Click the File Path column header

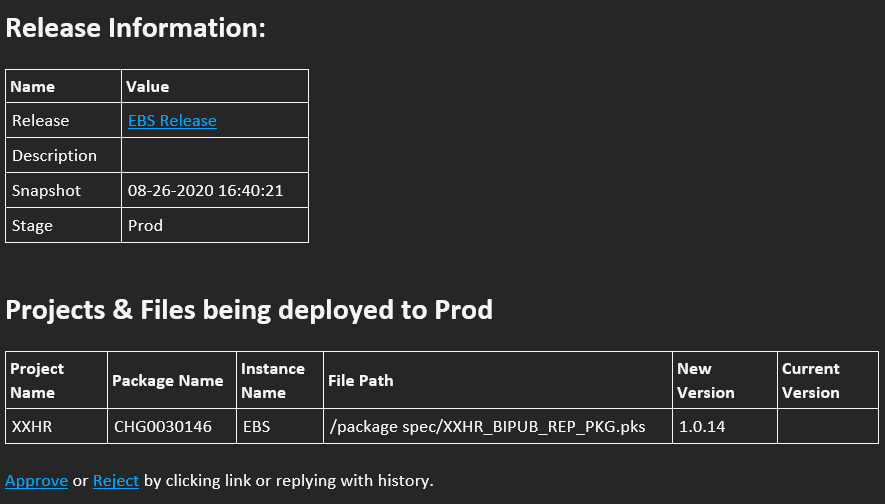[361, 380]
